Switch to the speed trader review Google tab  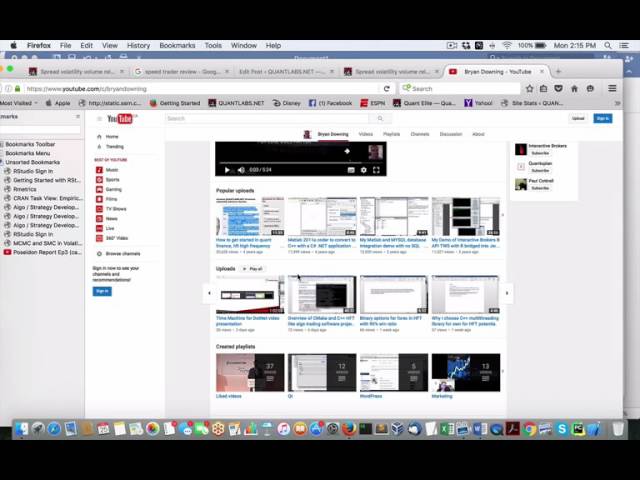coord(182,71)
